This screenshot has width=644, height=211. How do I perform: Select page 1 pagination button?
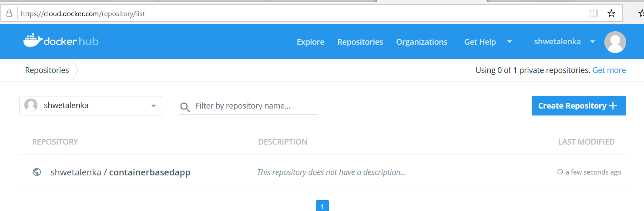tap(322, 206)
